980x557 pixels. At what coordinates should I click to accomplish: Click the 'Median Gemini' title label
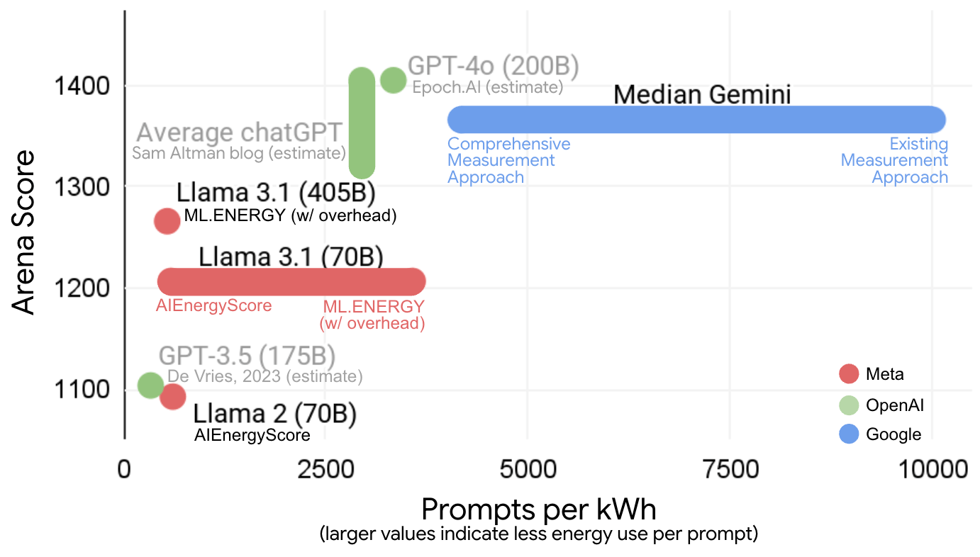point(701,95)
